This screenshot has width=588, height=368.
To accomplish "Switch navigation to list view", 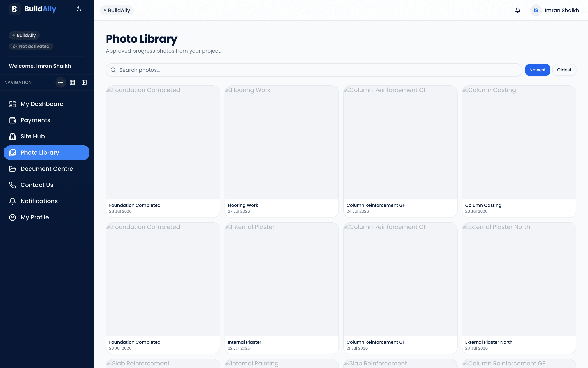I will [61, 82].
